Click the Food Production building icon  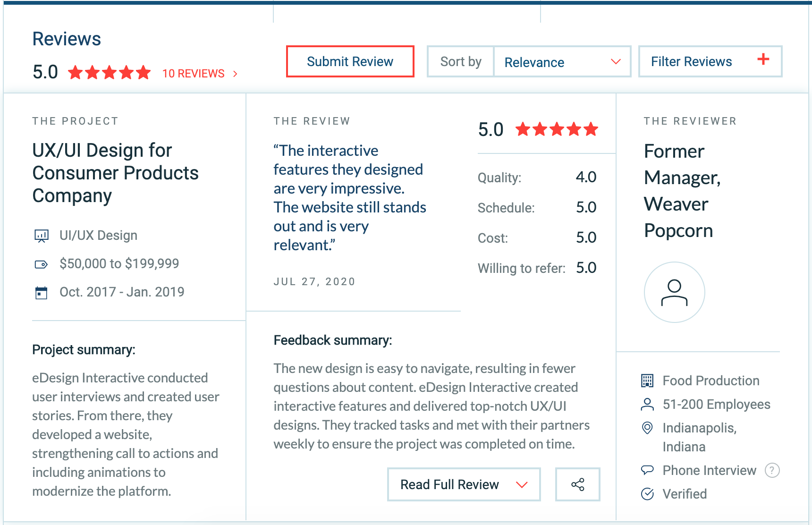[x=647, y=381]
